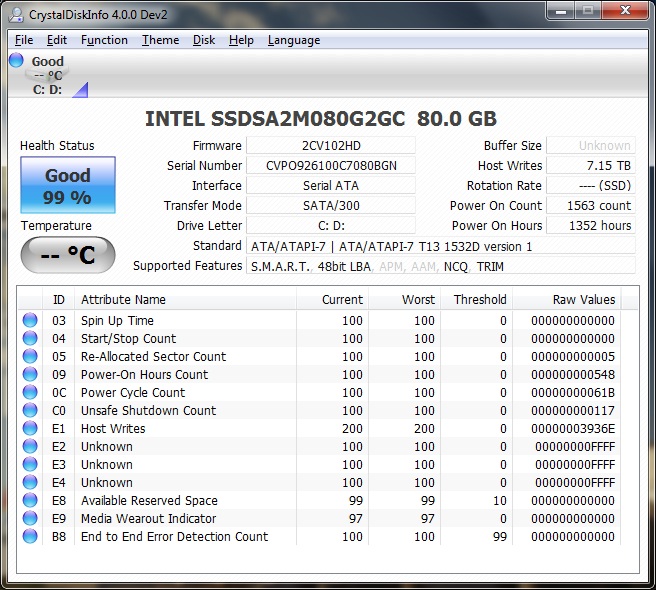The height and width of the screenshot is (590, 656).
Task: Click the -- °C temperature button
Action: click(x=68, y=255)
